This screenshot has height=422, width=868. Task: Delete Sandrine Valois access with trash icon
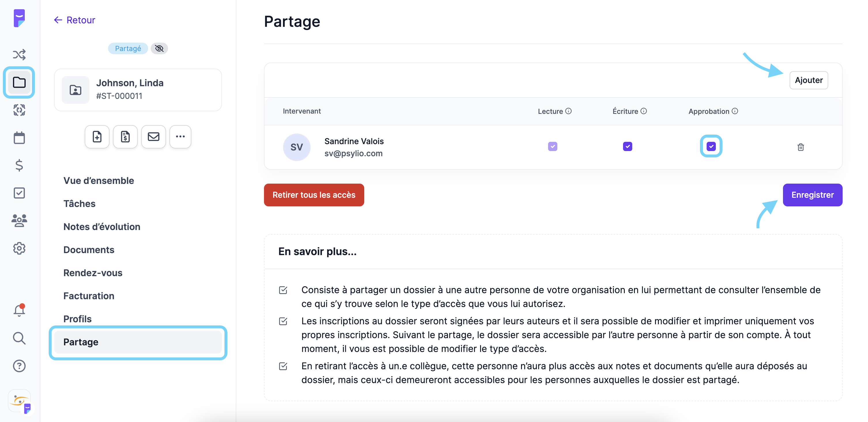801,147
